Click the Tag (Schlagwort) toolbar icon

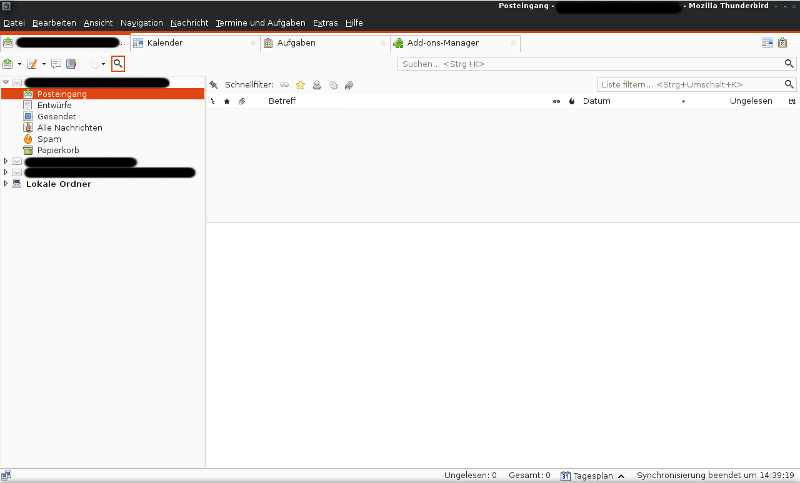click(x=93, y=64)
